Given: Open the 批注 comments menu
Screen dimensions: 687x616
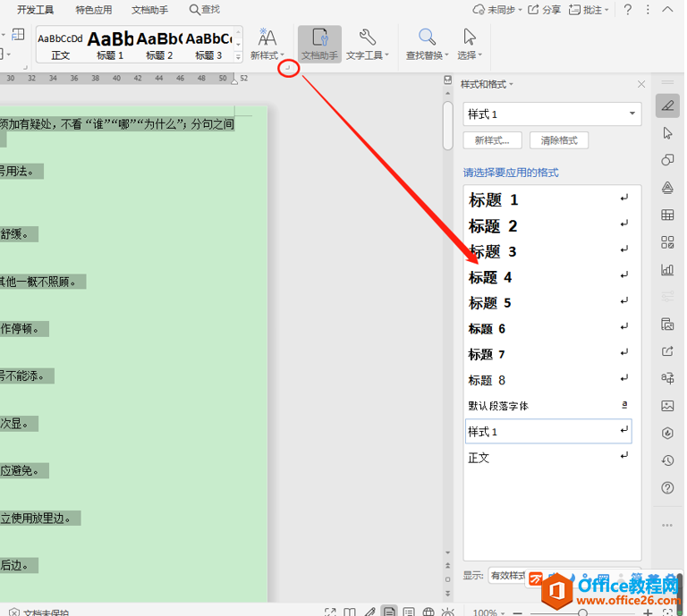Looking at the screenshot, I should (x=589, y=10).
